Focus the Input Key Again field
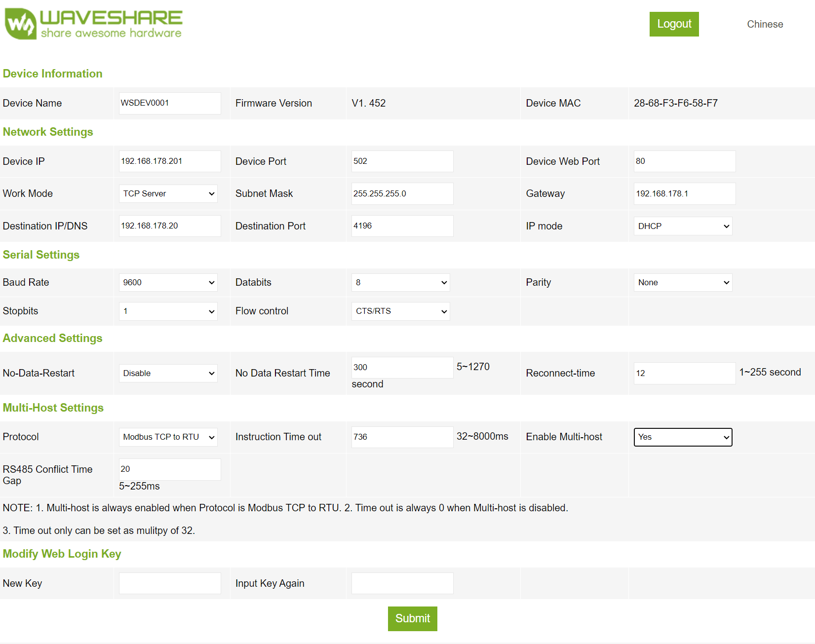The height and width of the screenshot is (644, 815). click(402, 583)
